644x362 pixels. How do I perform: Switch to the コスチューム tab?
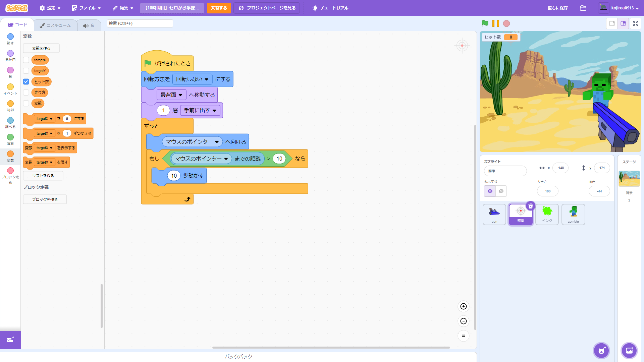click(55, 25)
